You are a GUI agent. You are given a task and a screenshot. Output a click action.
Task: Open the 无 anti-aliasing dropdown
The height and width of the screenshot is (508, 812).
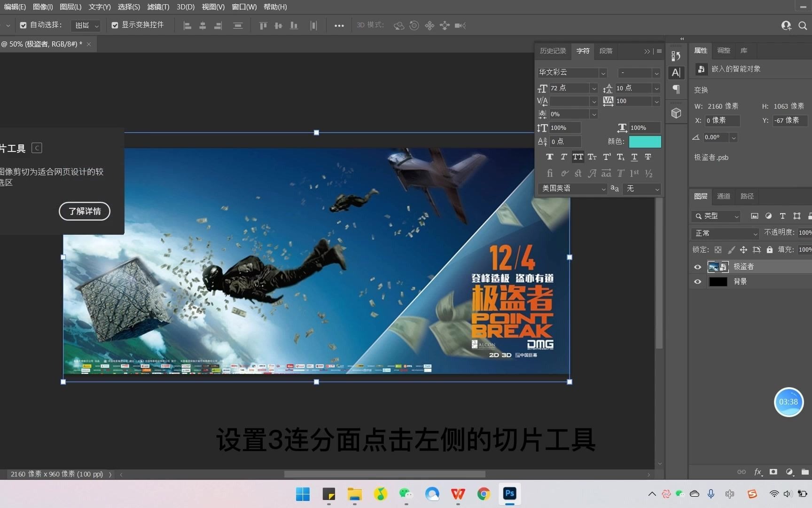642,189
